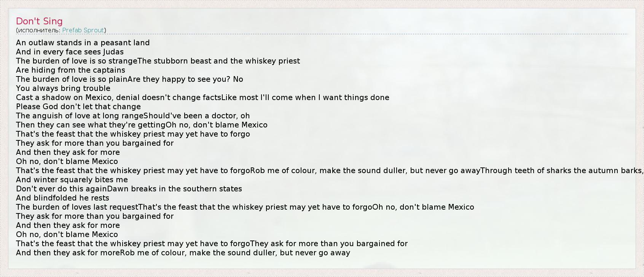Click the lyric "An outlaw stands in a peasant land"
Viewport: 644px width, 277px height.
click(83, 43)
